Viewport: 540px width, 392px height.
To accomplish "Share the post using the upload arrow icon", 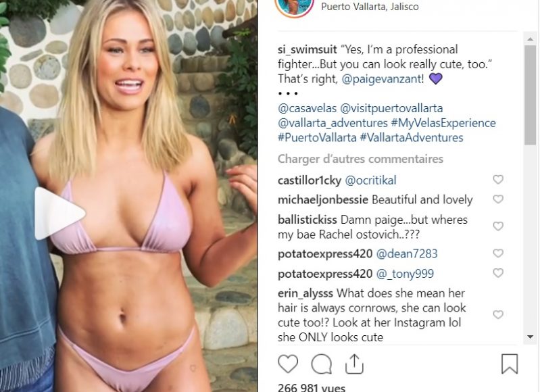I will coord(354,364).
